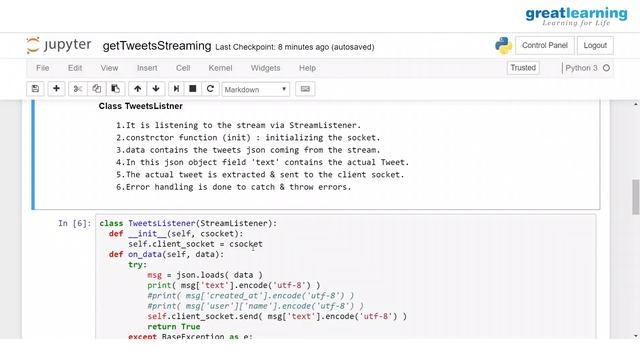Click code line 'self.client_socket = csocket'
The height and width of the screenshot is (360, 640).
coord(196,244)
